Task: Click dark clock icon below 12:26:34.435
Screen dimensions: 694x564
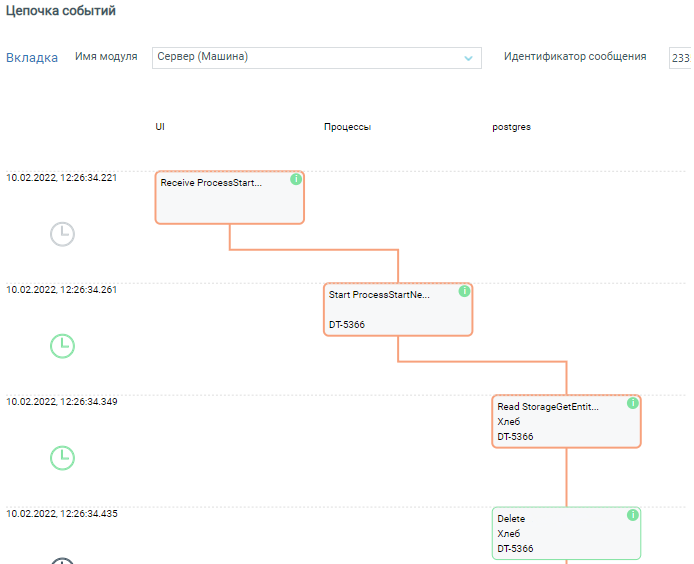Action: tap(62, 560)
